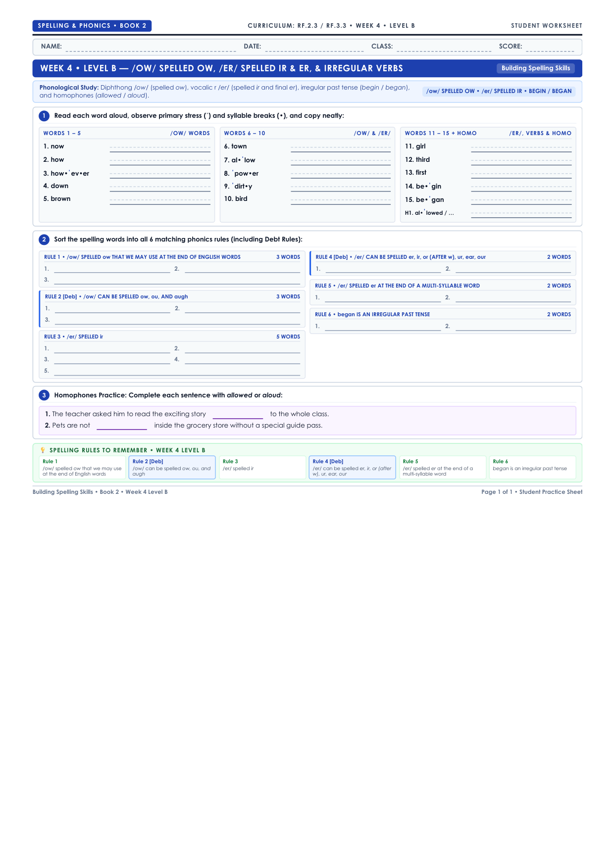The height and width of the screenshot is (868, 614).
Task: Click the "Spelling & Phonics • Book 2" badge
Action: click(x=92, y=26)
